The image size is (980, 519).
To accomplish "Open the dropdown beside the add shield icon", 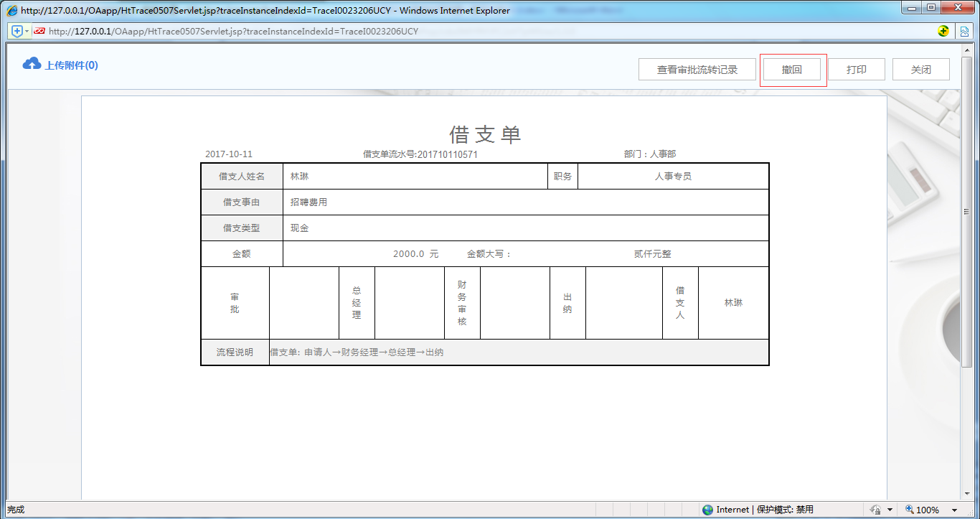I will click(x=27, y=31).
